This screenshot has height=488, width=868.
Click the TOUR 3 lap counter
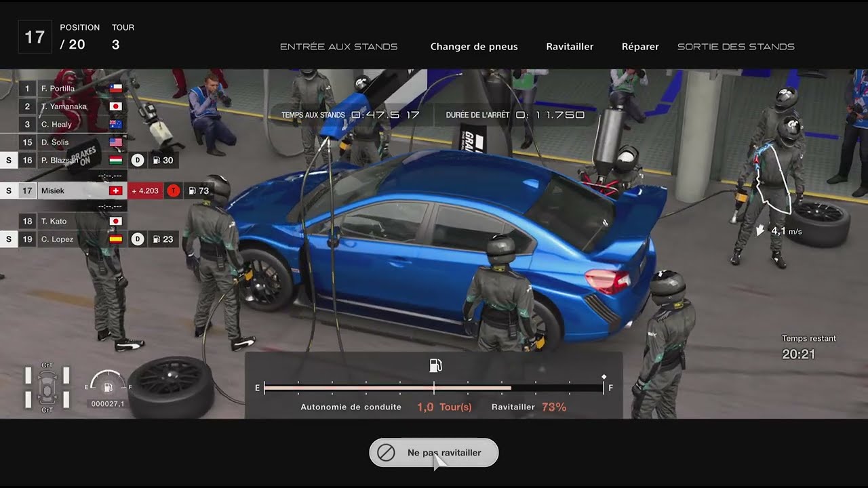(123, 37)
